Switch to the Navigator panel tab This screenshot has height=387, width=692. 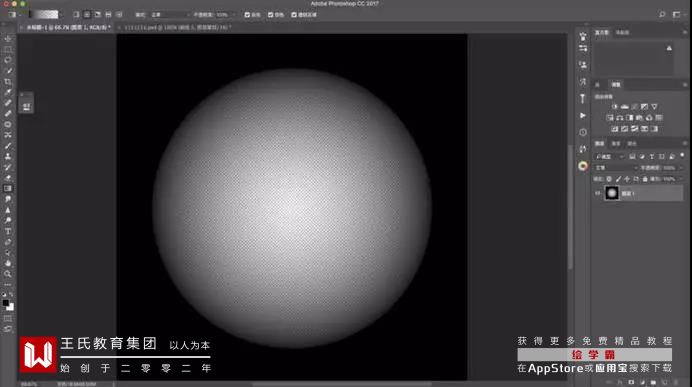[622, 32]
